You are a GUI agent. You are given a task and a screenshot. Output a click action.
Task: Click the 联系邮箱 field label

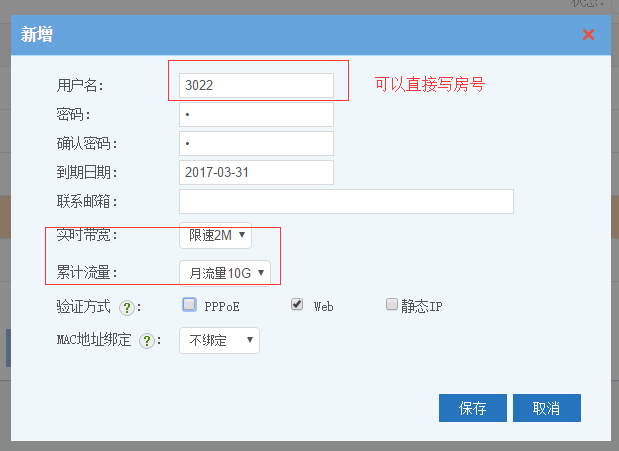(89, 202)
